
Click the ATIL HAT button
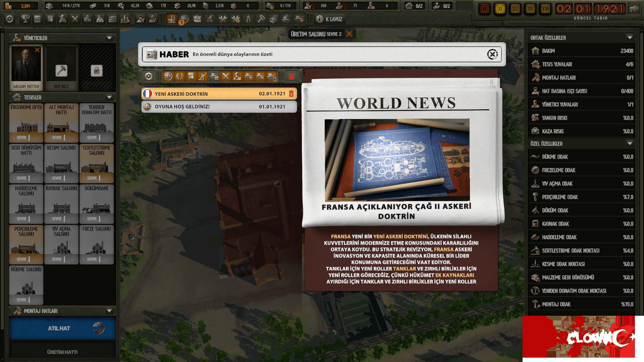point(62,328)
